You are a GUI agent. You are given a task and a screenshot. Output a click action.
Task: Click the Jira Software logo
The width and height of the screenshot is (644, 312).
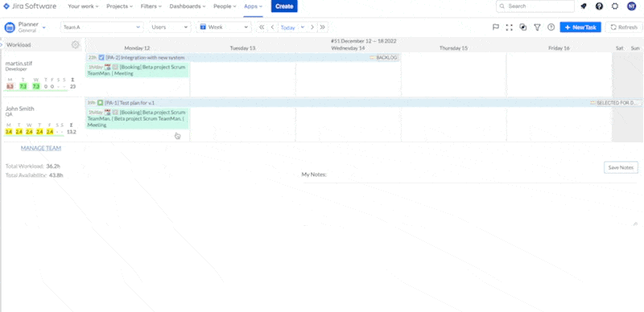[x=30, y=6]
